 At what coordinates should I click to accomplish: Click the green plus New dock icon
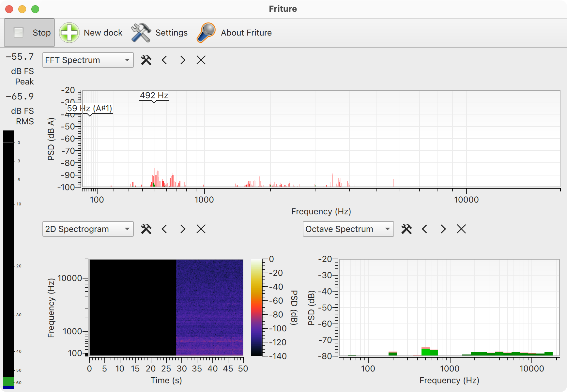pos(69,33)
